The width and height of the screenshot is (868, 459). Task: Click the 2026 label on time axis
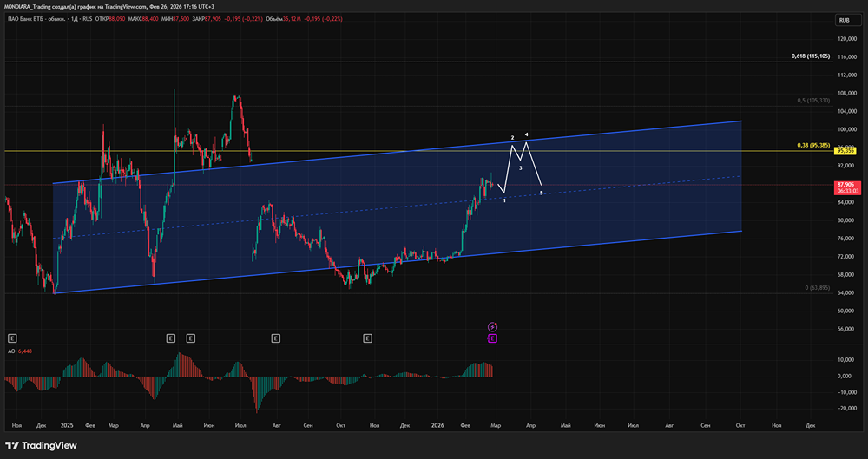pos(437,426)
